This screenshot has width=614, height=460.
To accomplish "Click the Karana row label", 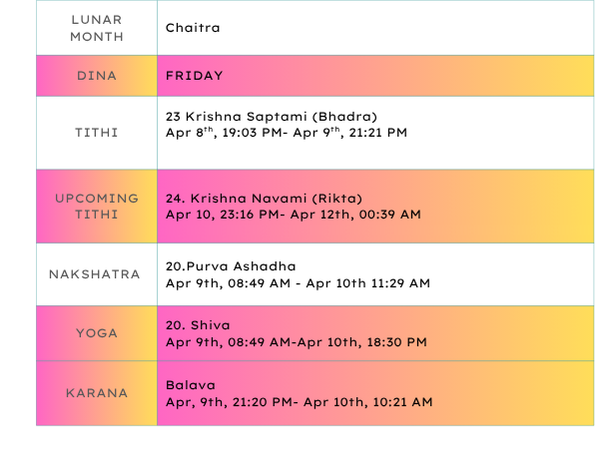I will tap(97, 393).
